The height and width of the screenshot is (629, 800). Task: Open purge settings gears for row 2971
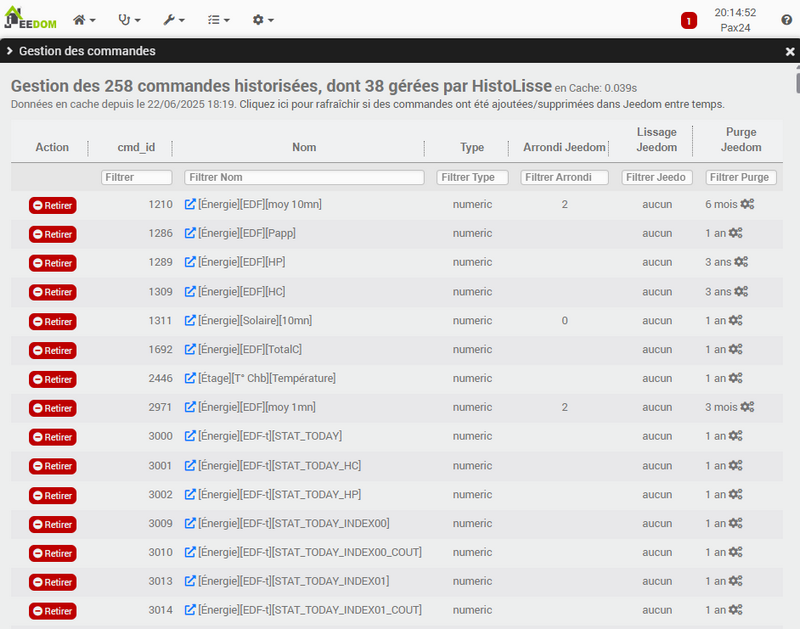(747, 407)
